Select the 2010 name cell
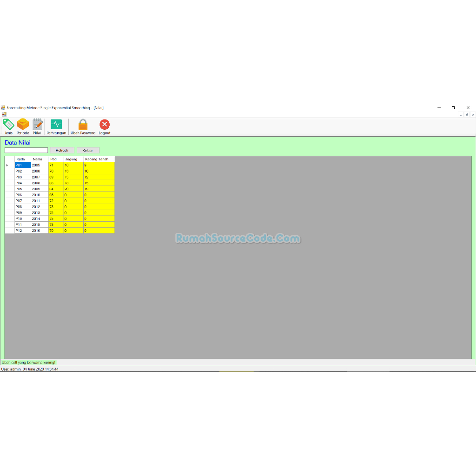Image resolution: width=476 pixels, height=476 pixels. coord(40,195)
